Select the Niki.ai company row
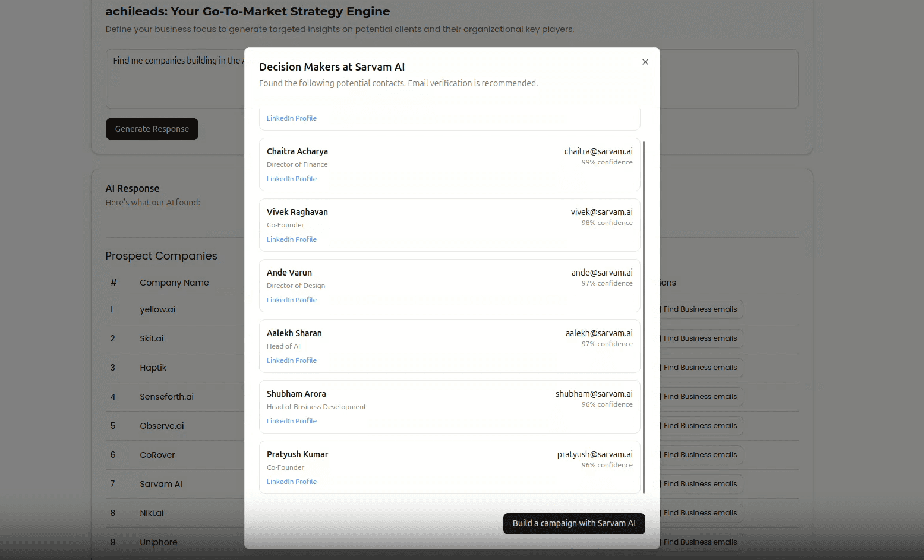 point(152,512)
